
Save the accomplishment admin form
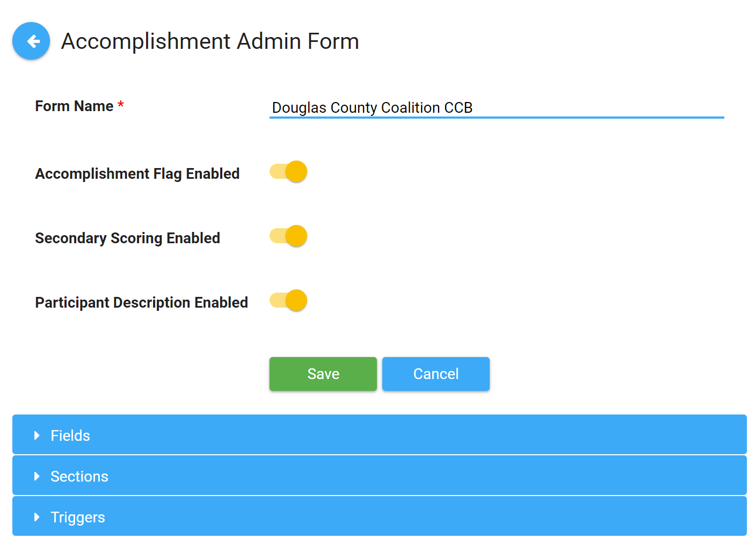click(x=323, y=374)
